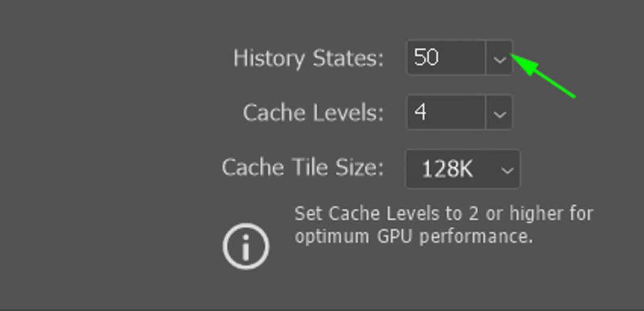
Task: Click the Cache Tile Size label
Action: tap(302, 168)
